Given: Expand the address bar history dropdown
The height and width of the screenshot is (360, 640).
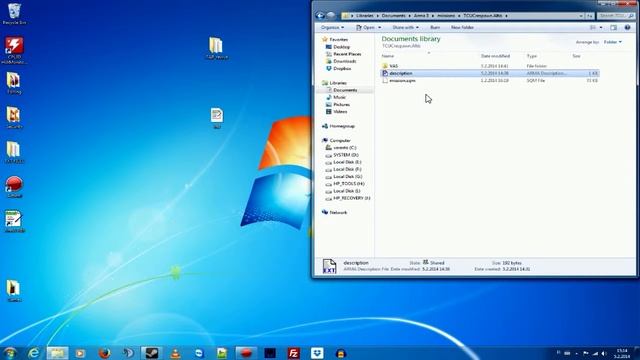Looking at the screenshot, I should [580, 16].
